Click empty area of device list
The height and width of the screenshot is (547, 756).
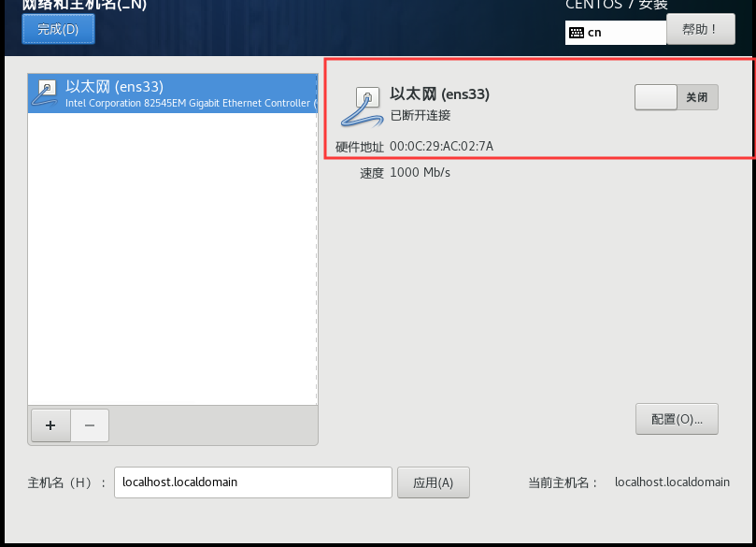pos(173,259)
